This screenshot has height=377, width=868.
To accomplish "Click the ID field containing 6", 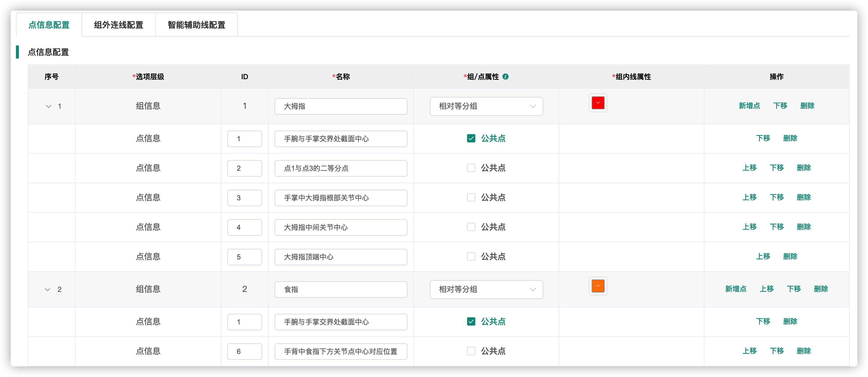I will [x=245, y=351].
